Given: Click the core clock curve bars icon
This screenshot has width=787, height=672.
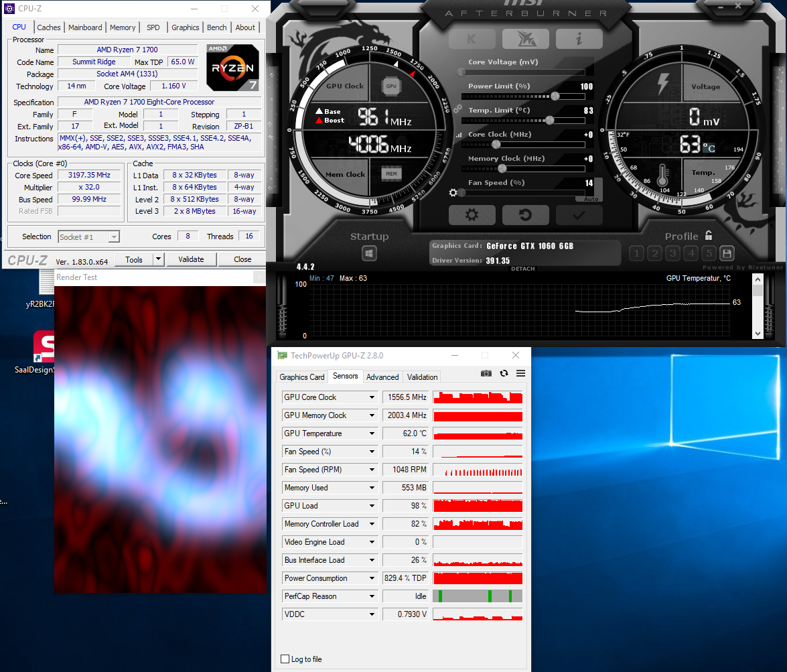Looking at the screenshot, I should [459, 135].
